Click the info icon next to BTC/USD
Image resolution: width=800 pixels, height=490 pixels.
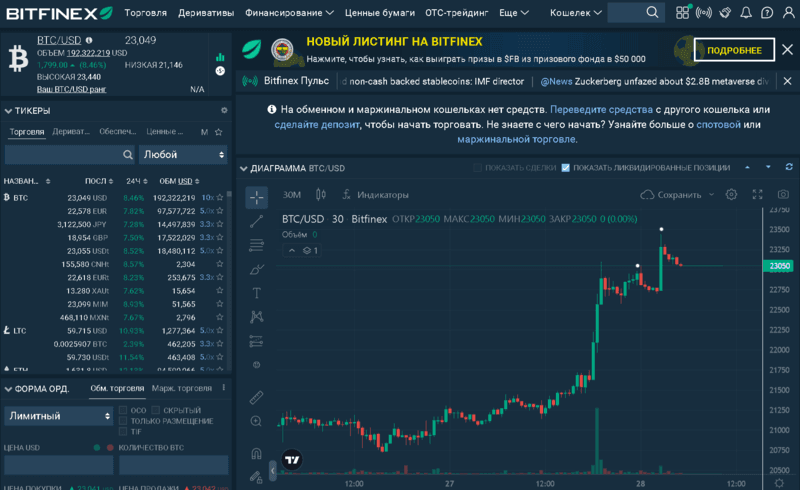[89, 40]
